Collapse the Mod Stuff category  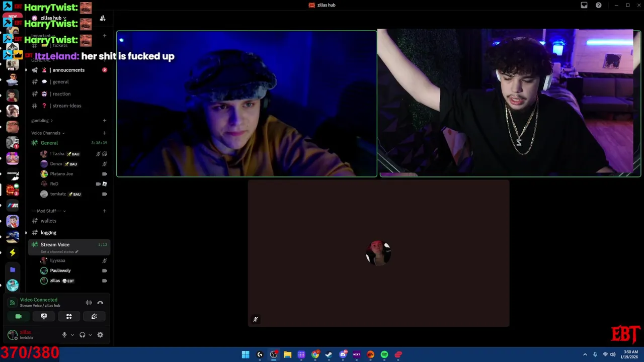pos(49,211)
